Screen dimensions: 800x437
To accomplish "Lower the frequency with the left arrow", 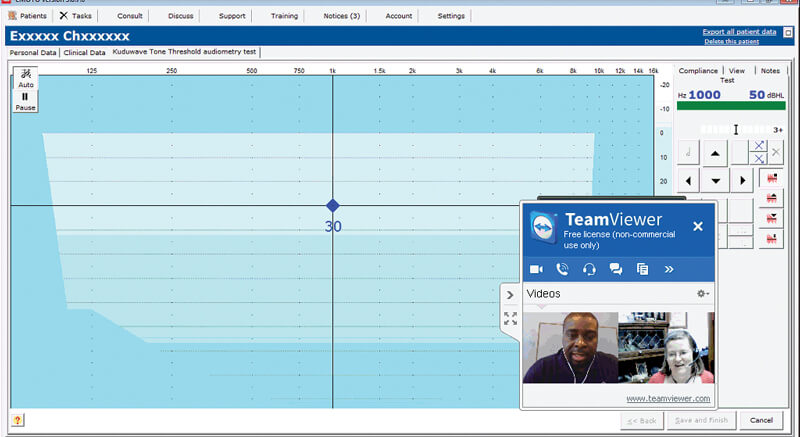I will click(688, 181).
